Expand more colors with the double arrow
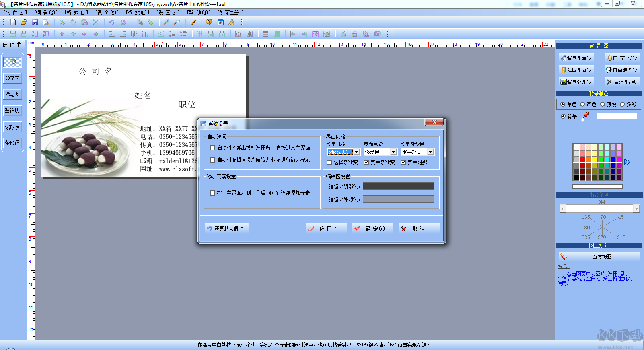This screenshot has width=644, height=350. tap(627, 162)
